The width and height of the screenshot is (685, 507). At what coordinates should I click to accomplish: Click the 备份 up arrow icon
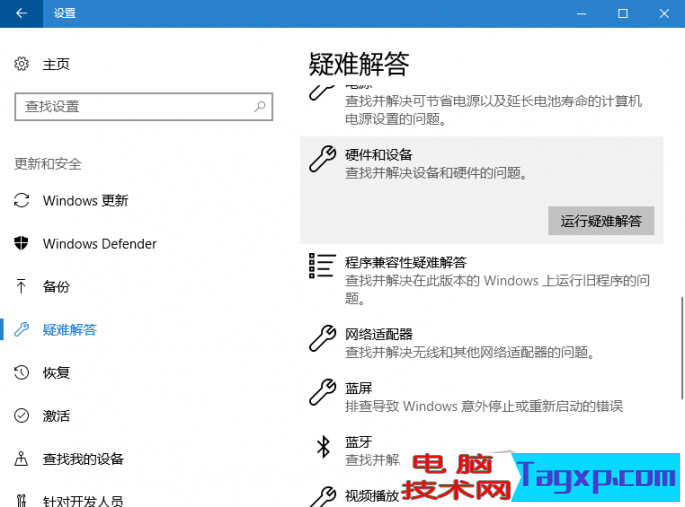click(x=21, y=286)
